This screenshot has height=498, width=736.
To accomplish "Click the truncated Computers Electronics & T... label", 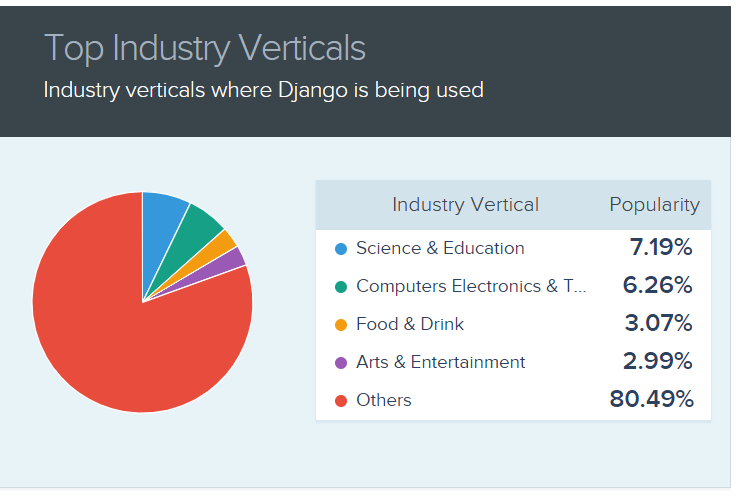I will coord(471,286).
